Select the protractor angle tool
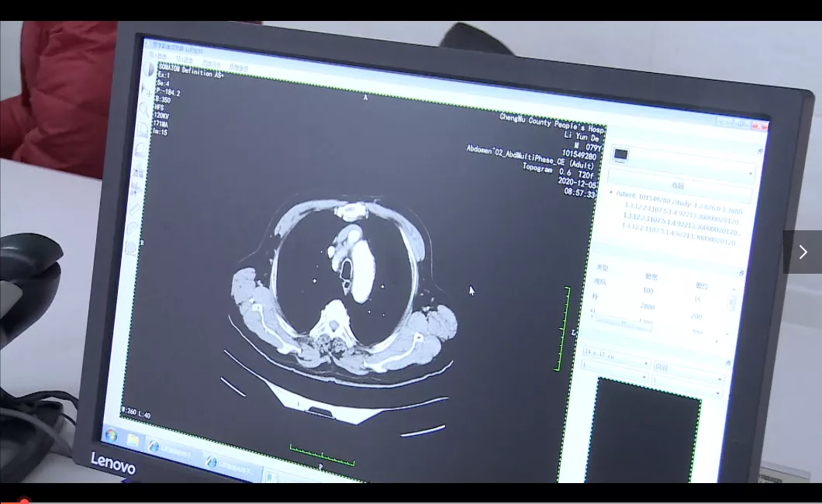Screen dimensions: 822x504 [x=133, y=229]
